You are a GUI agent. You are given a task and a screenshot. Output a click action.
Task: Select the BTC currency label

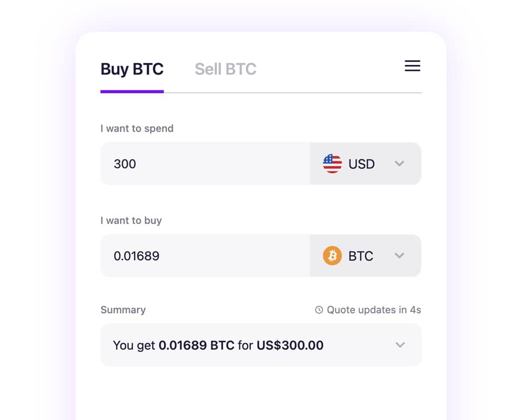[x=360, y=256]
